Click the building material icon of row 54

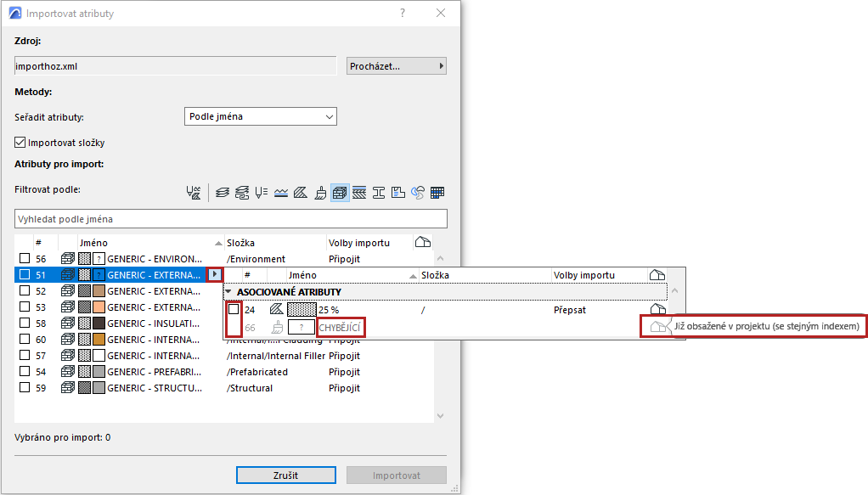pyautogui.click(x=68, y=372)
